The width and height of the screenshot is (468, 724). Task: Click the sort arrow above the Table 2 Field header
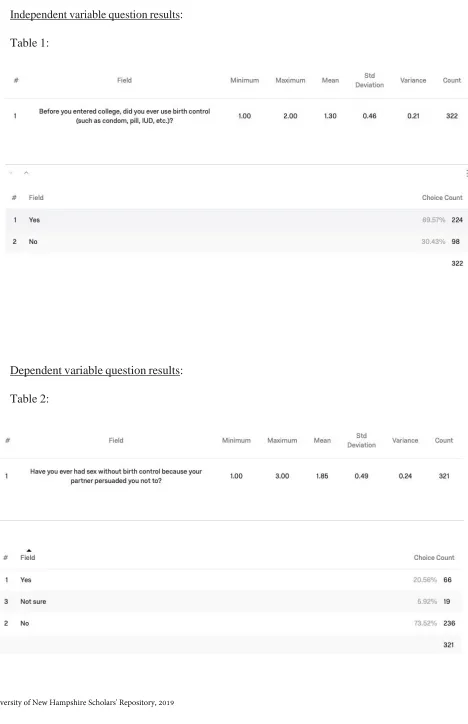click(29, 550)
